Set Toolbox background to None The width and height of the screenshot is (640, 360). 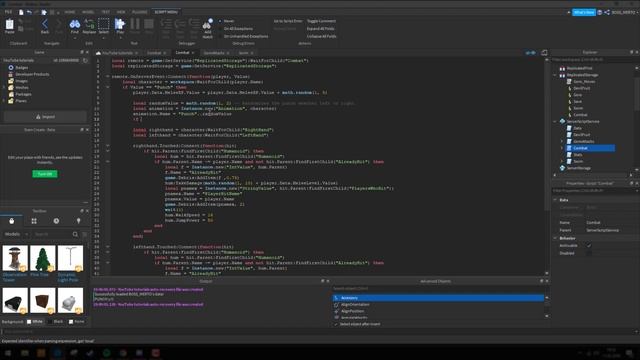tap(77, 322)
